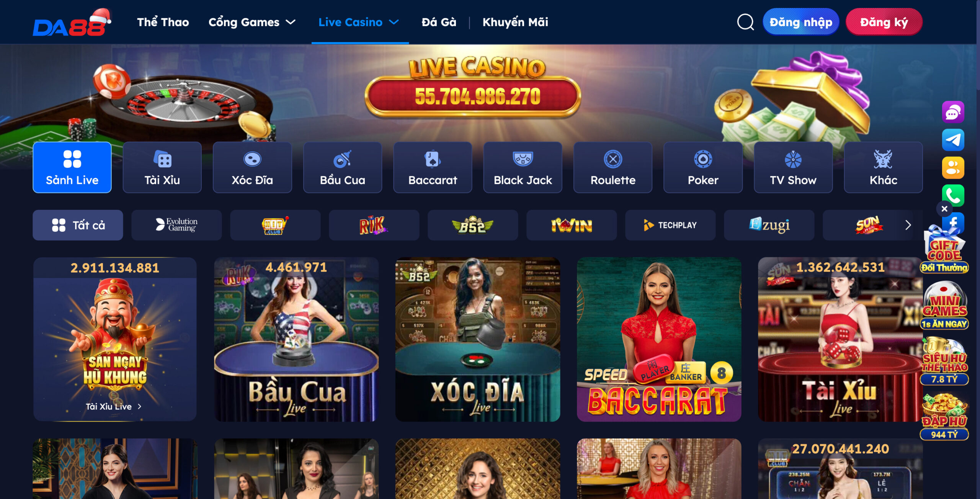The image size is (980, 499).
Task: Expand the Cổng Games dropdown
Action: coord(252,22)
